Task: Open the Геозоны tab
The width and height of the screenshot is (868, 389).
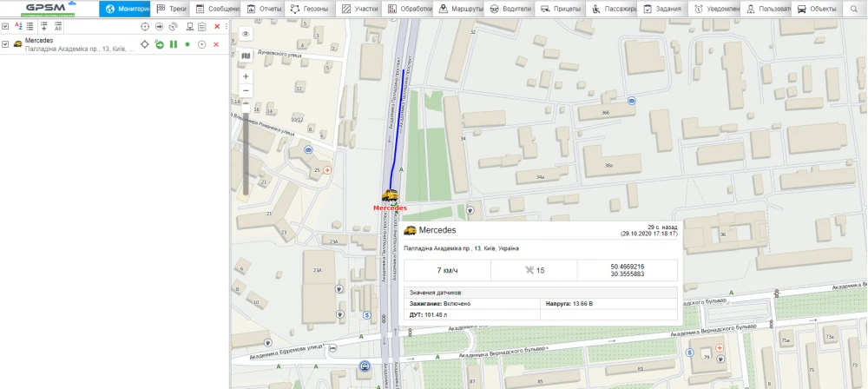Action: click(310, 9)
